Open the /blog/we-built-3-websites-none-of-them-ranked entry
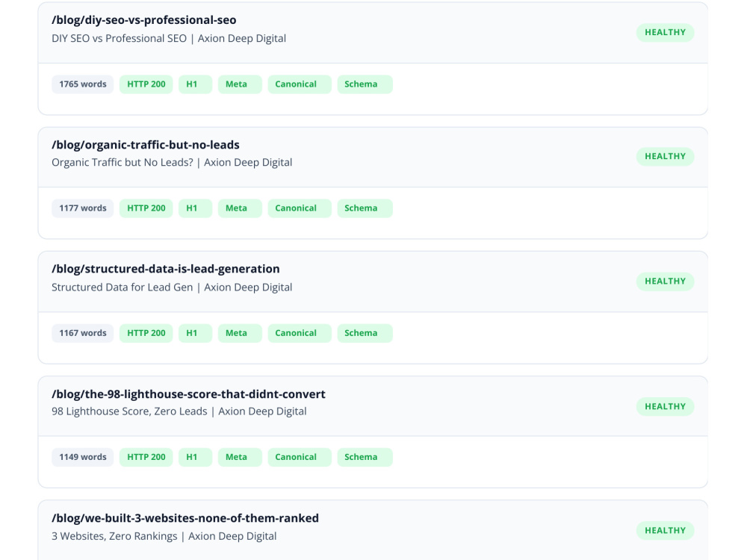 click(x=185, y=518)
